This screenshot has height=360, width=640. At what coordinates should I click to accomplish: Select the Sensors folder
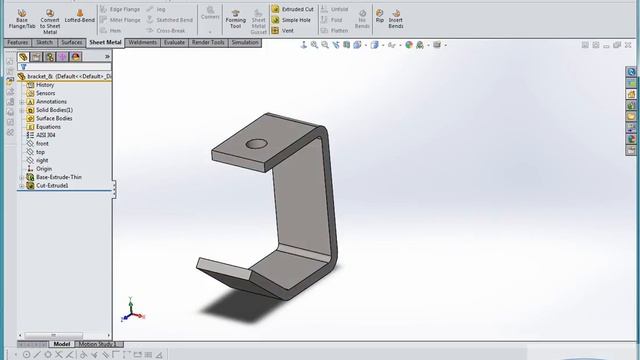(41, 93)
